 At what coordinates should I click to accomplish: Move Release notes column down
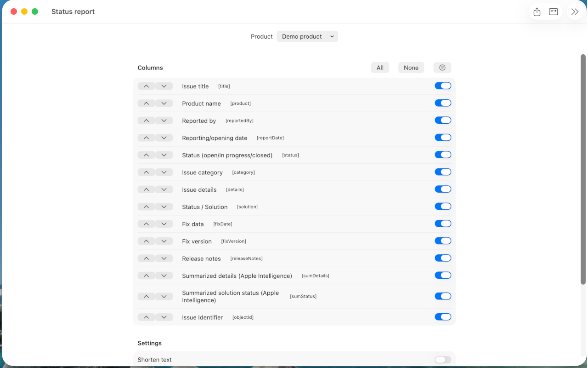point(164,259)
